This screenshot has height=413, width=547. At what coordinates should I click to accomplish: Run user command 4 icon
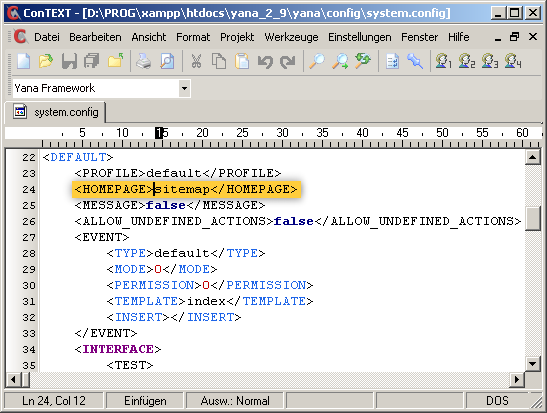coord(513,61)
